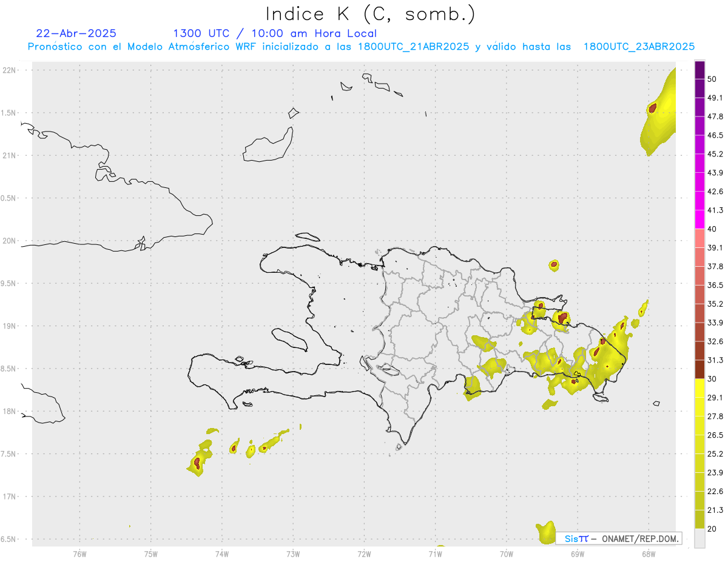Click colorbar value "42.6"

pos(715,192)
